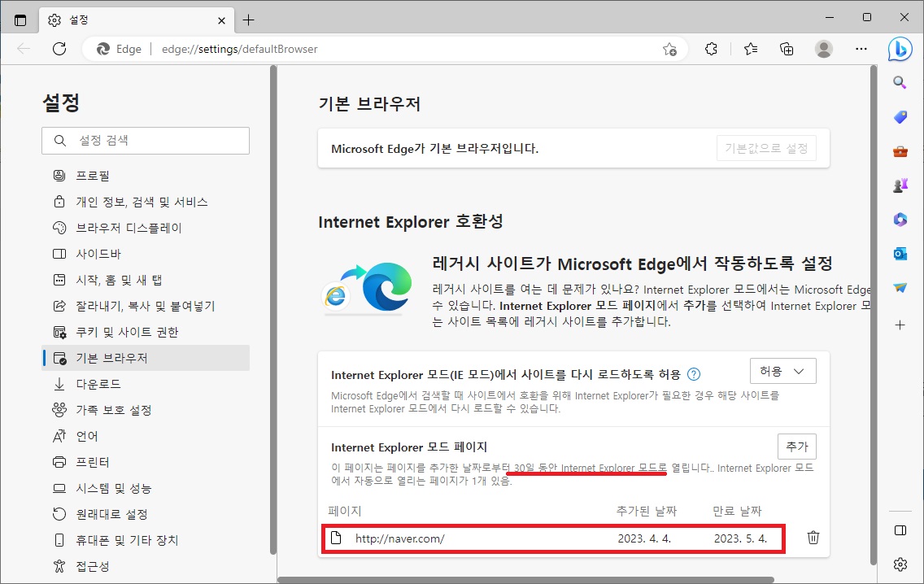924x584 pixels.
Task: Delete http://naver.com/ with trash icon
Action: point(813,538)
